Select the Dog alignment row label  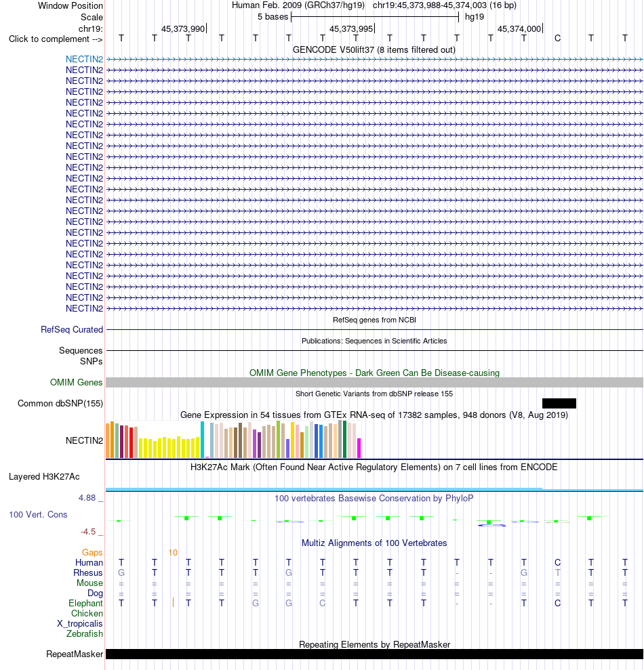(x=95, y=593)
